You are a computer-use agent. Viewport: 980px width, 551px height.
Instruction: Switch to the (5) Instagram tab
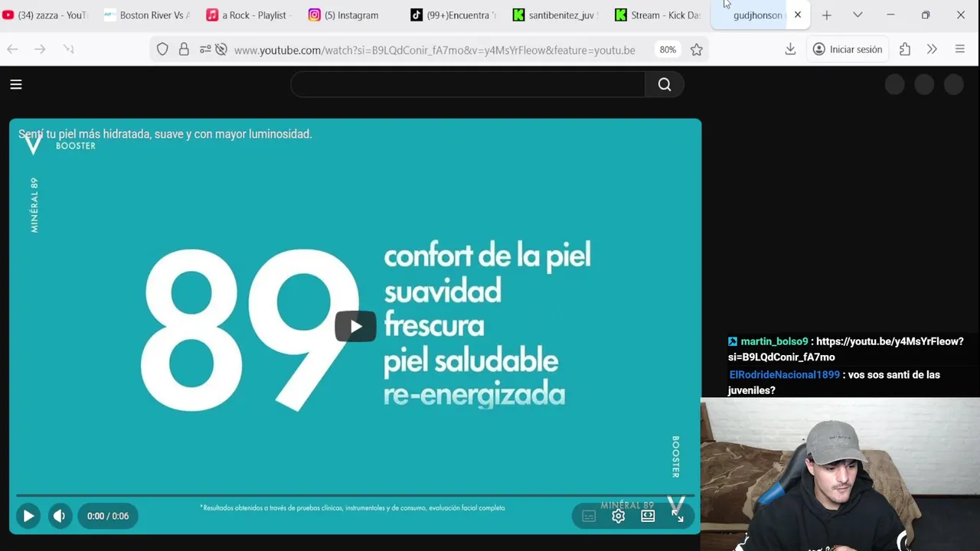(352, 15)
